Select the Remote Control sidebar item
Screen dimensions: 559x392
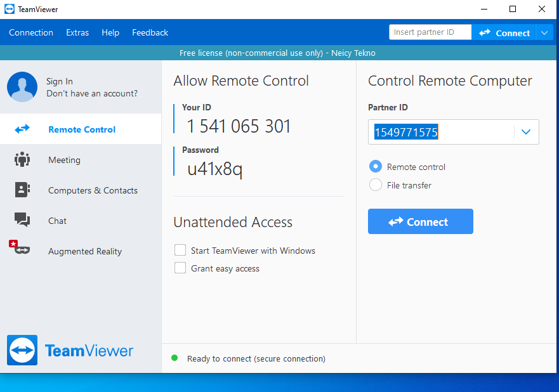[x=81, y=129]
